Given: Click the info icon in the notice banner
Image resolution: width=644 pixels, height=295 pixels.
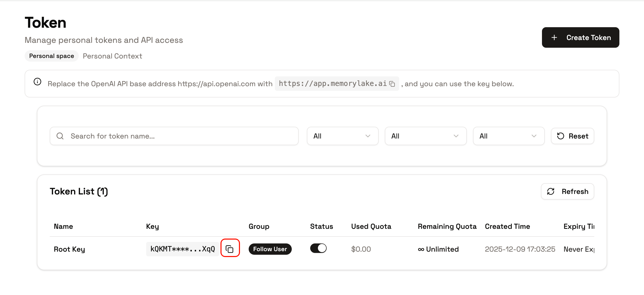Looking at the screenshot, I should point(37,82).
